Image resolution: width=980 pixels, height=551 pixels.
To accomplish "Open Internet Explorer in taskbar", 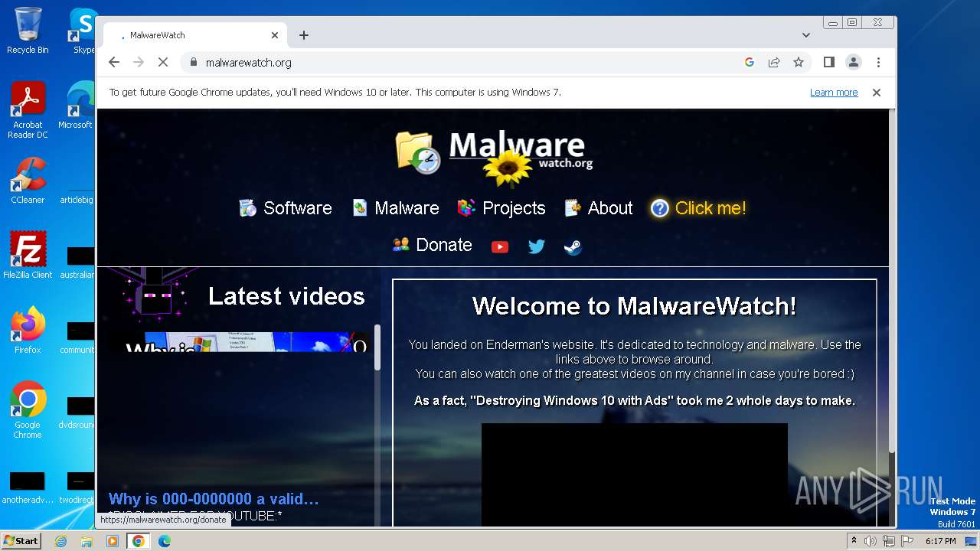I will 61,541.
